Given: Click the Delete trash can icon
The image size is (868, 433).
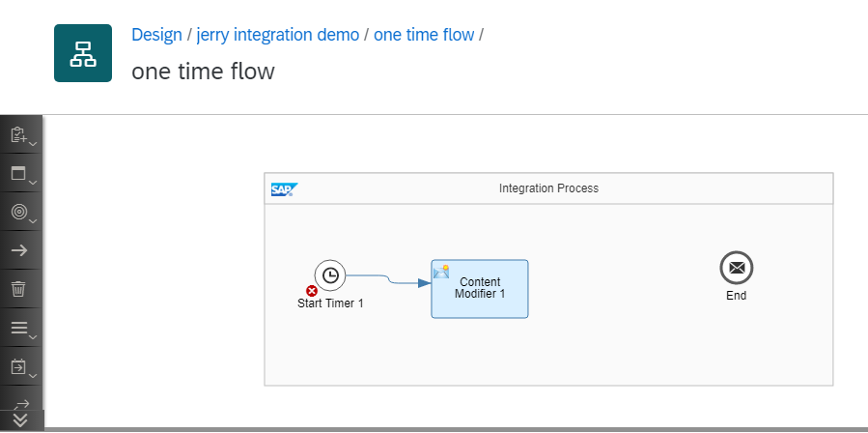Looking at the screenshot, I should [x=19, y=289].
